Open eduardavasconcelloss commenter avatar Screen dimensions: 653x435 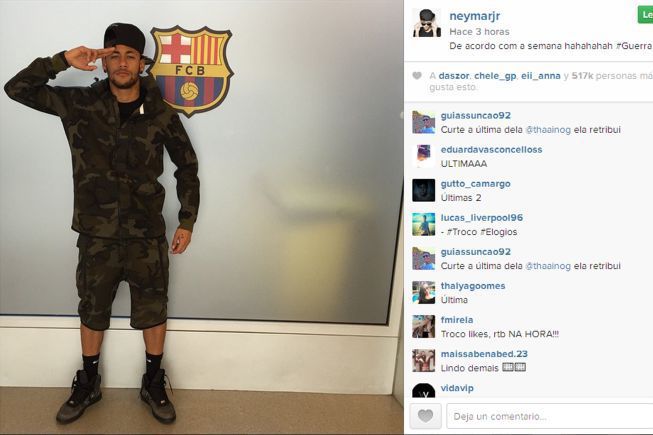pyautogui.click(x=424, y=156)
